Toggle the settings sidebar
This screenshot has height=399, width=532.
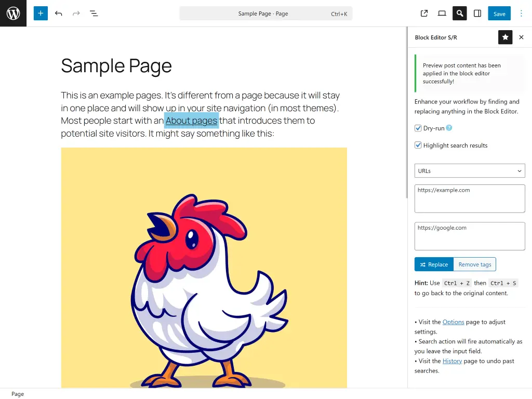477,13
